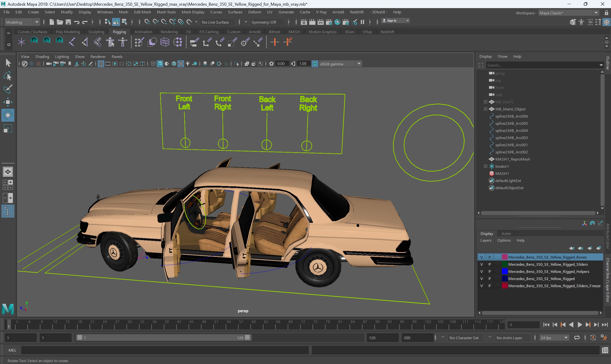Screen dimensions: 611x364
Task: Toggle the viewport grid display
Action: pos(101,64)
